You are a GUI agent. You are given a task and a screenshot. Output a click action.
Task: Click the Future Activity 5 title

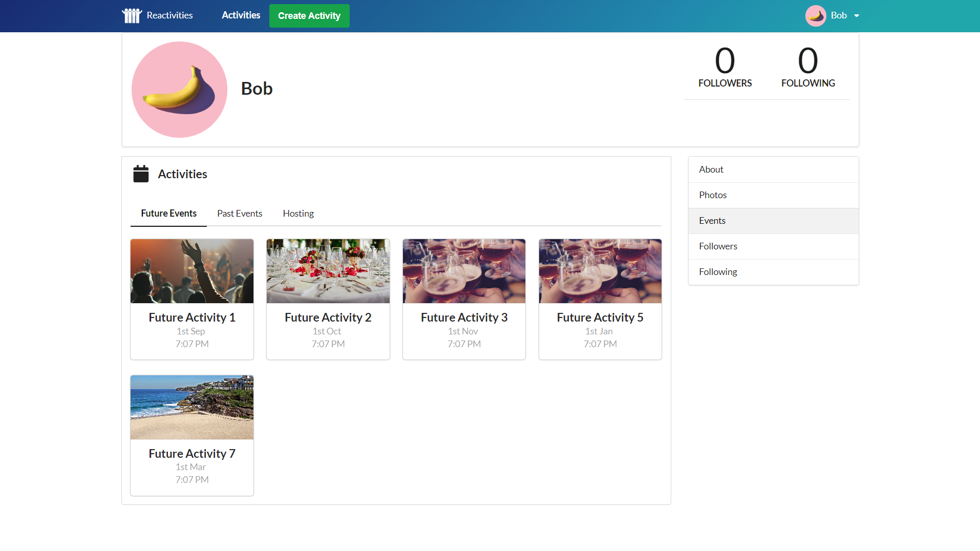pos(600,317)
